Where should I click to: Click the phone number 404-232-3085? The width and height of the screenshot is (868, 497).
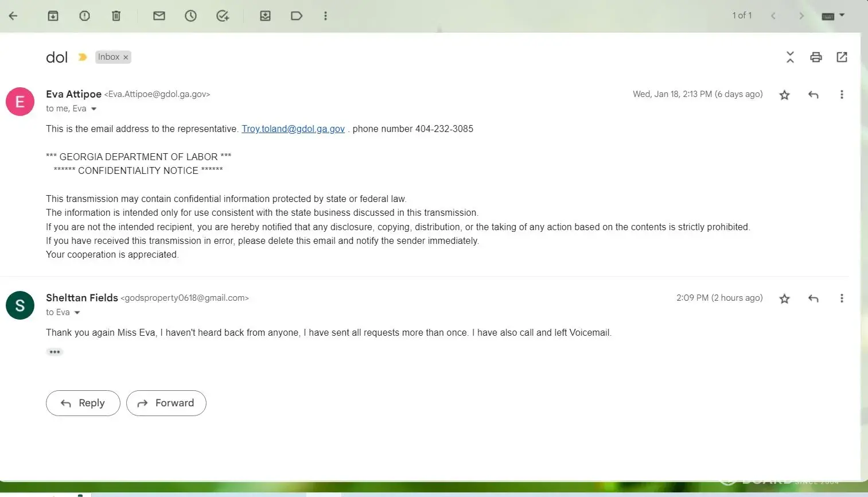tap(444, 129)
